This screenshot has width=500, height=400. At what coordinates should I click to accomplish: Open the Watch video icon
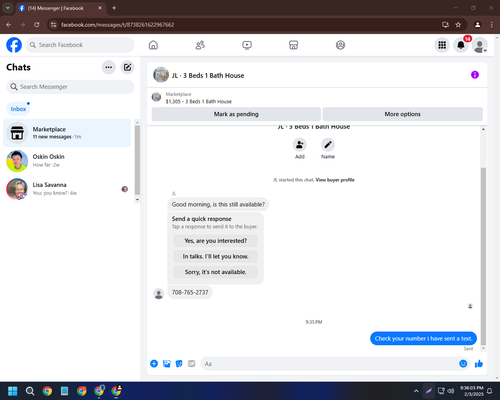pos(247,45)
